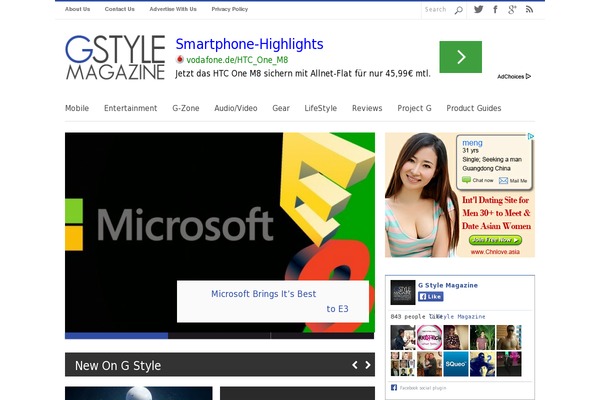Open the Twitter profile icon

tap(478, 9)
